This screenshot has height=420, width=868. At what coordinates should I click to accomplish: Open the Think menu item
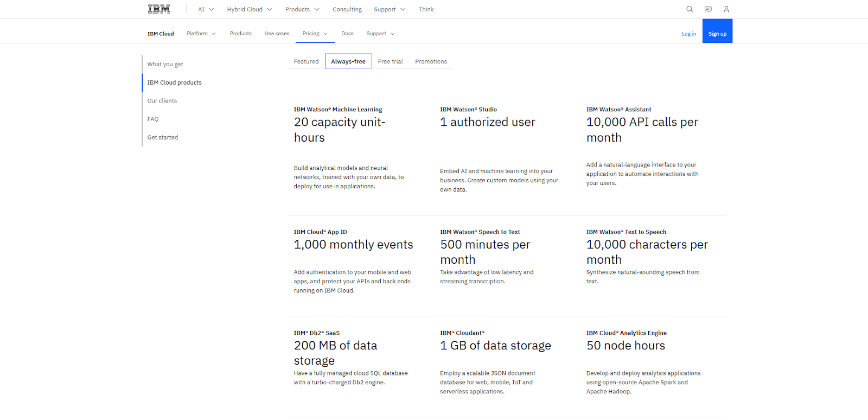(x=426, y=9)
